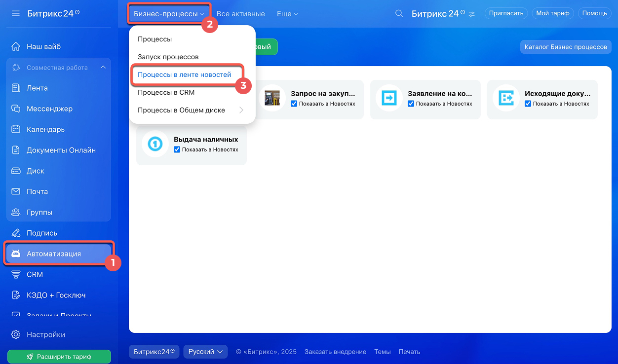The height and width of the screenshot is (364, 618).
Task: Click the Печать footer link
Action: (x=410, y=352)
